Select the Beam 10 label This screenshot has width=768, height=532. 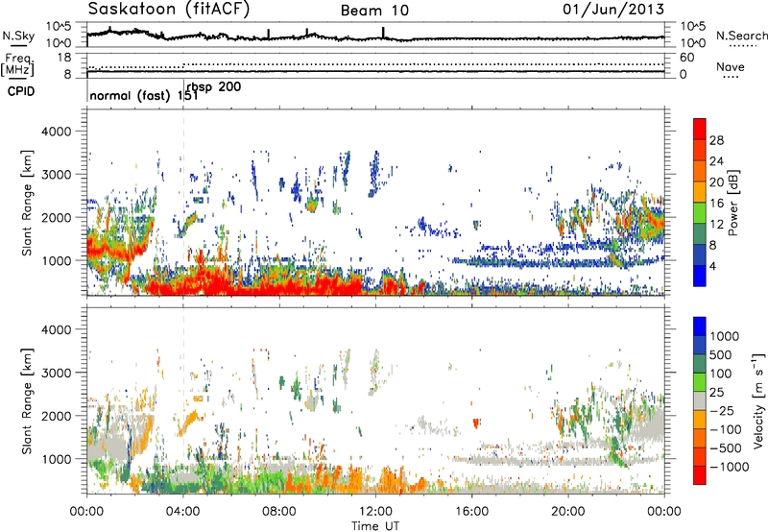point(374,11)
